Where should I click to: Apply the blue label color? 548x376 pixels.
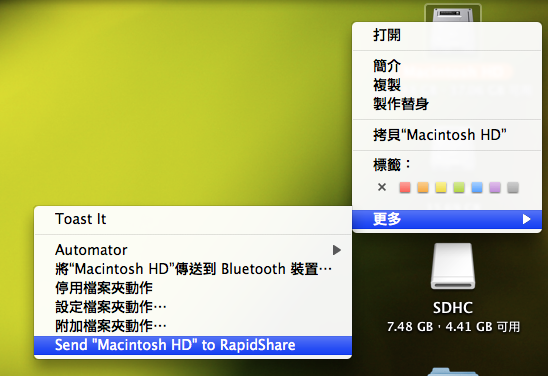[x=477, y=187]
